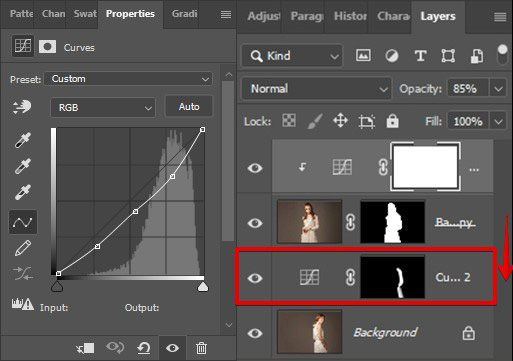
Task: Hide the Background layer eye icon
Action: [x=255, y=333]
